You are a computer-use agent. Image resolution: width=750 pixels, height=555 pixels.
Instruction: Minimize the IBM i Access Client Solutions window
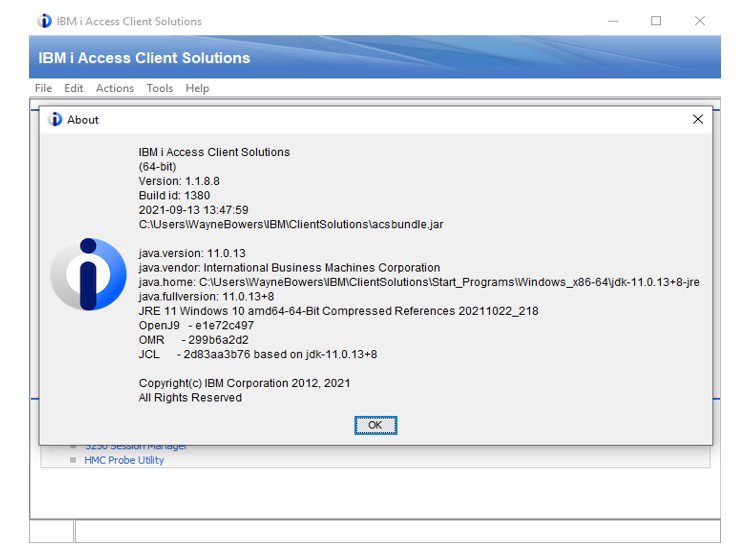(x=613, y=21)
